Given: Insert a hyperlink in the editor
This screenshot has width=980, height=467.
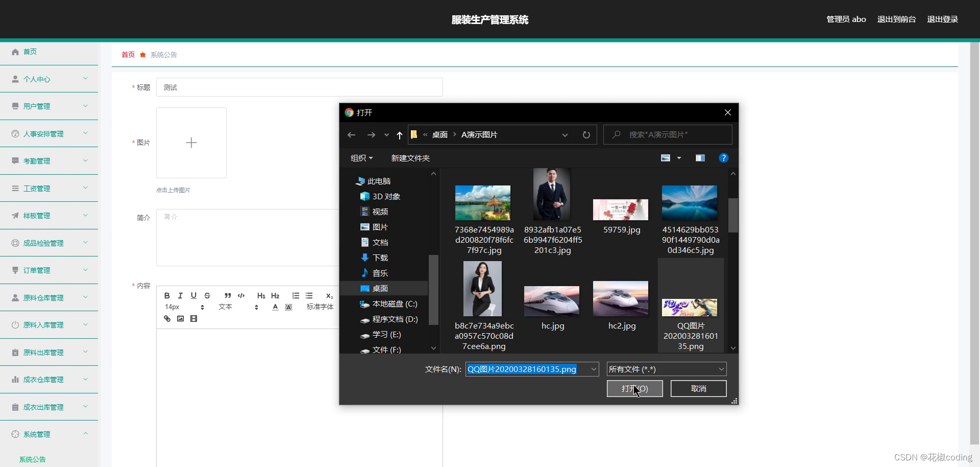Looking at the screenshot, I should (167, 319).
